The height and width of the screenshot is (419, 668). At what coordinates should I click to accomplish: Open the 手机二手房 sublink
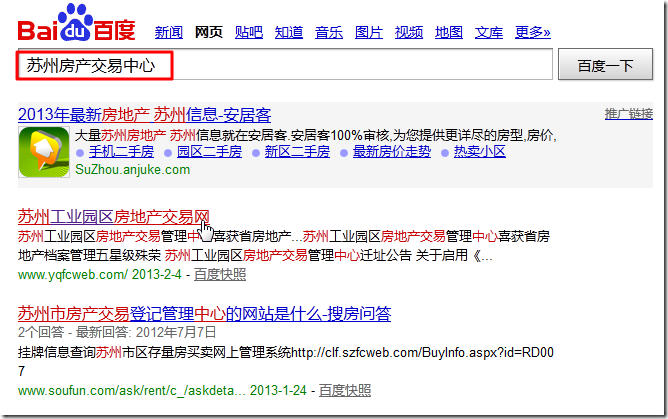(121, 152)
